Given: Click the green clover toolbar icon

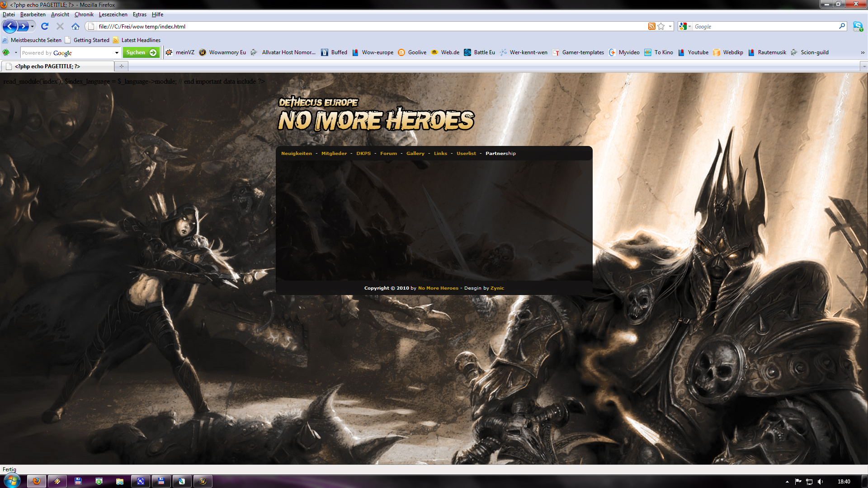Looking at the screenshot, I should click(6, 52).
